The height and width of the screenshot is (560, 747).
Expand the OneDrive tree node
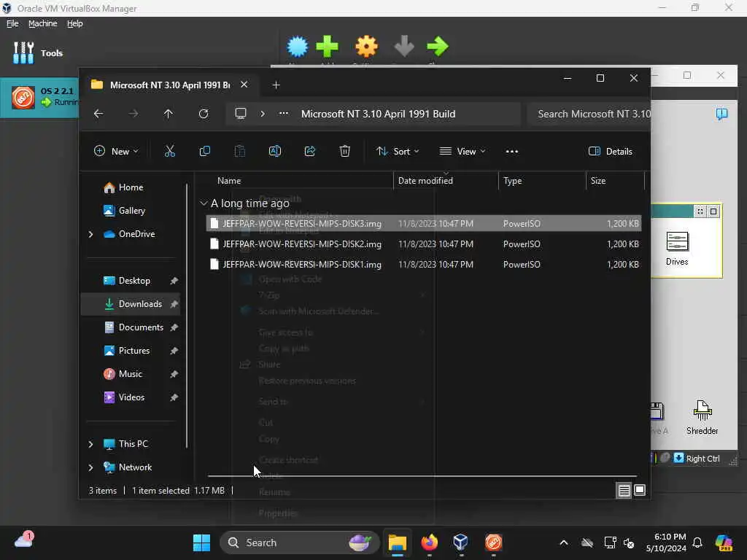(90, 234)
